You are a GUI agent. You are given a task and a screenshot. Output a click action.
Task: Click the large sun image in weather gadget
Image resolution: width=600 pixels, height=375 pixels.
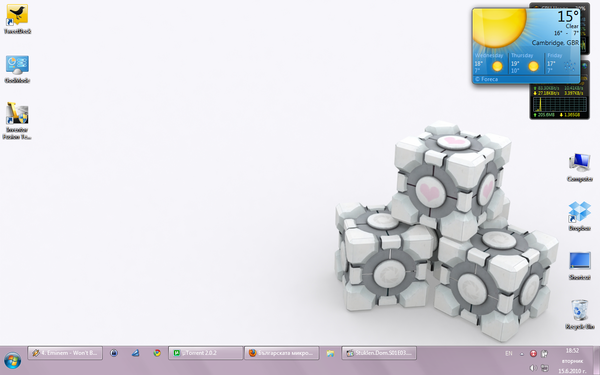coord(499,28)
